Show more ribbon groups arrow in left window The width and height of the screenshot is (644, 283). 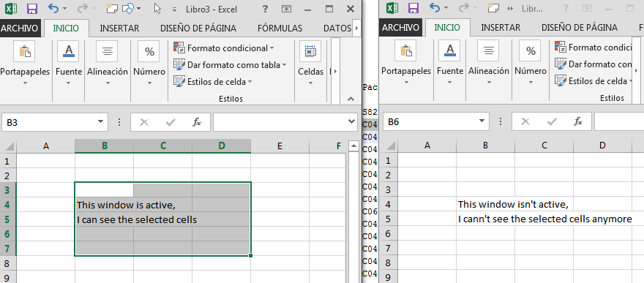point(336,71)
